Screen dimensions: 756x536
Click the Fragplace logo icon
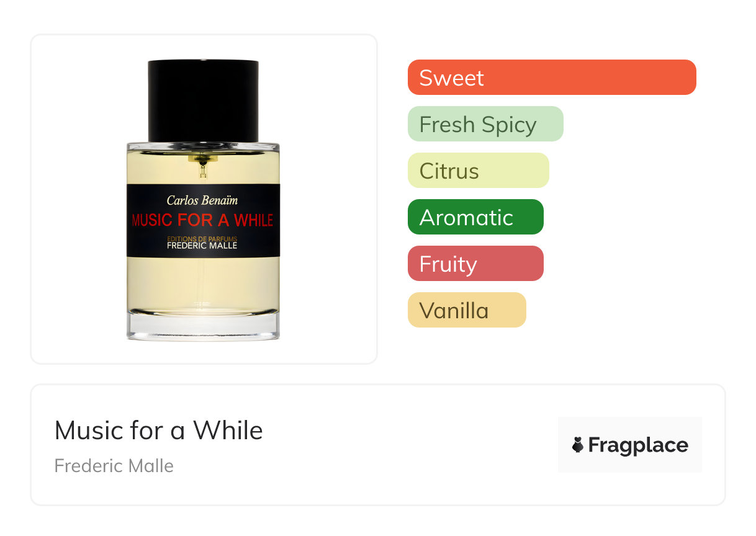pyautogui.click(x=578, y=445)
